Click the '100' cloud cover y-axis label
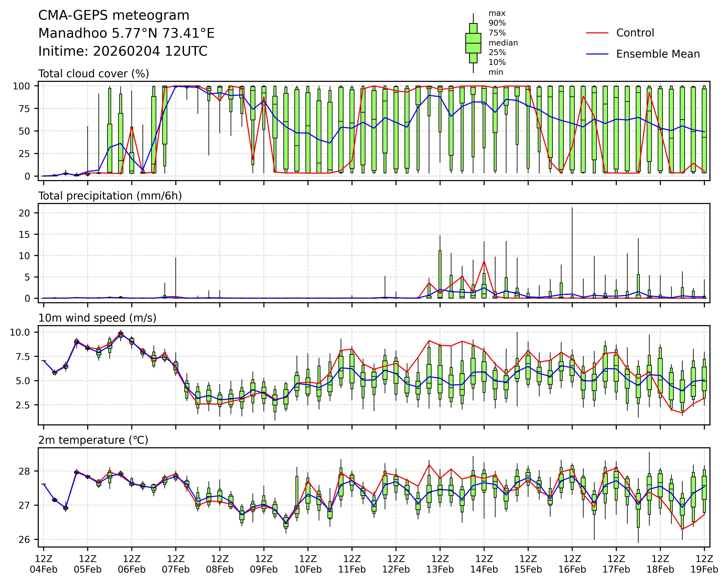 (21, 86)
